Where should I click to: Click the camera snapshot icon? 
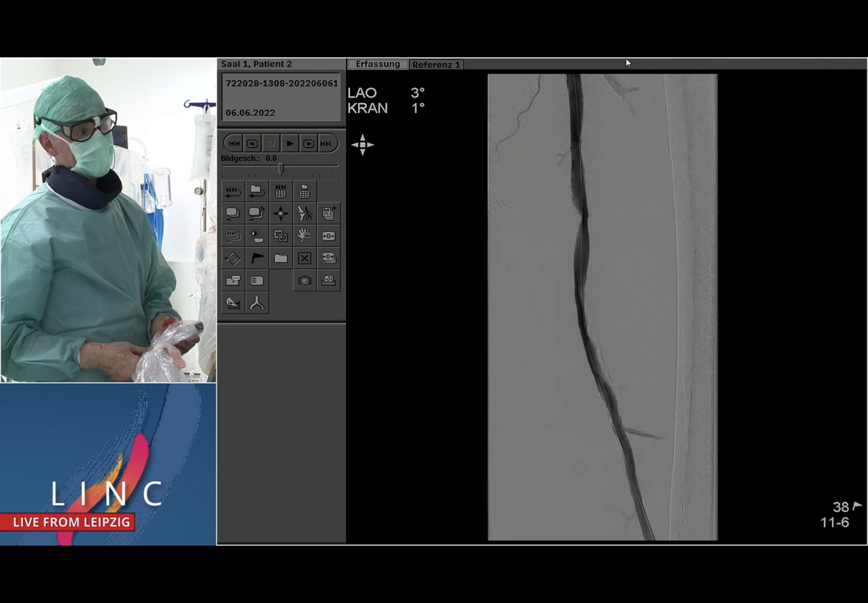(305, 281)
